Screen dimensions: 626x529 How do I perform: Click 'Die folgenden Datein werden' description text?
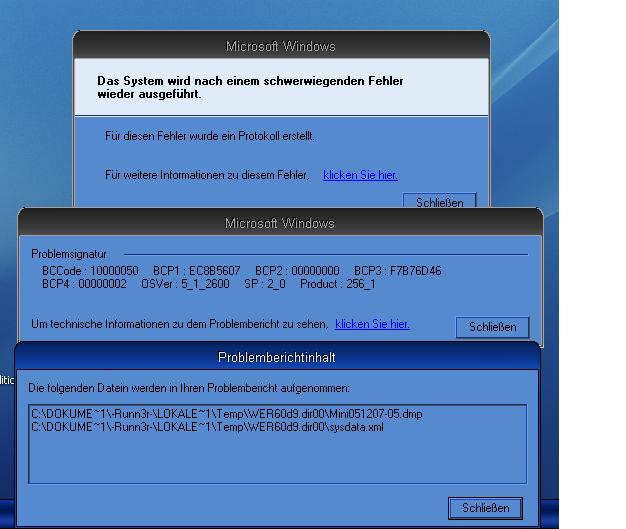tap(189, 388)
